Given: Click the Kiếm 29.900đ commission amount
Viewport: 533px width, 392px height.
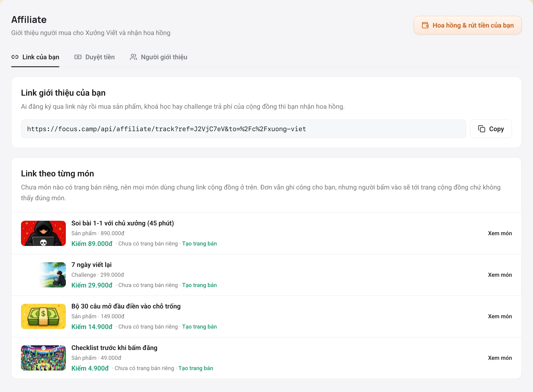Looking at the screenshot, I should [92, 285].
